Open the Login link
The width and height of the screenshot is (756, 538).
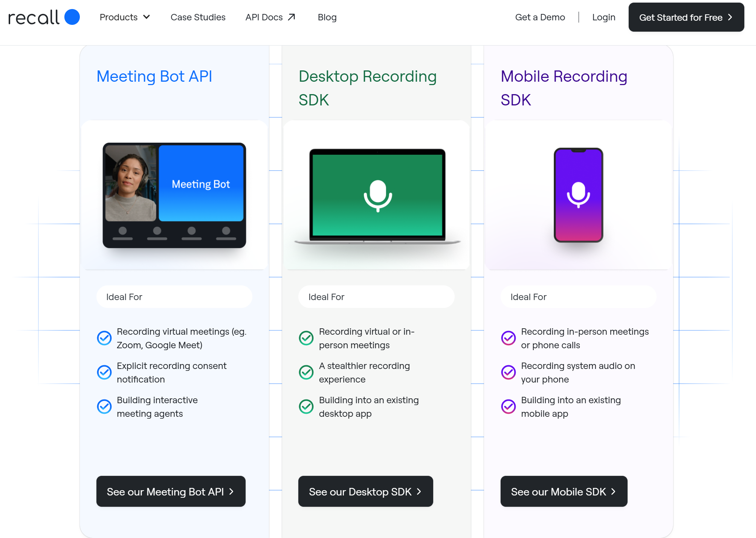pyautogui.click(x=603, y=17)
